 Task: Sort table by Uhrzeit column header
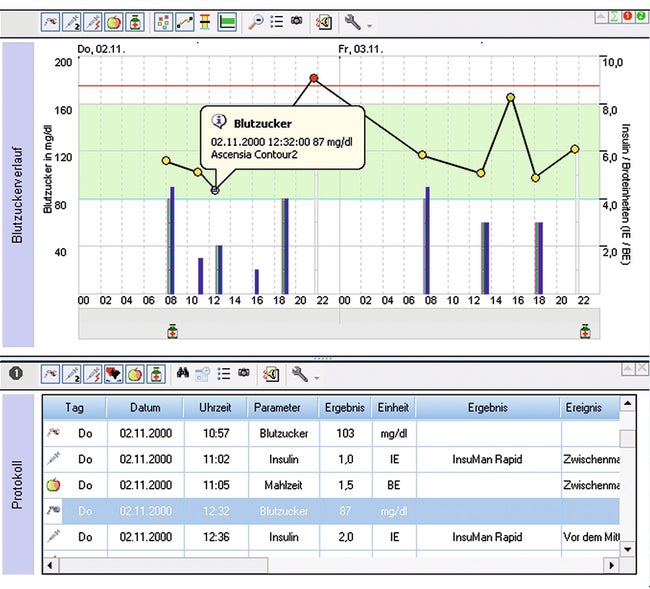pos(215,407)
